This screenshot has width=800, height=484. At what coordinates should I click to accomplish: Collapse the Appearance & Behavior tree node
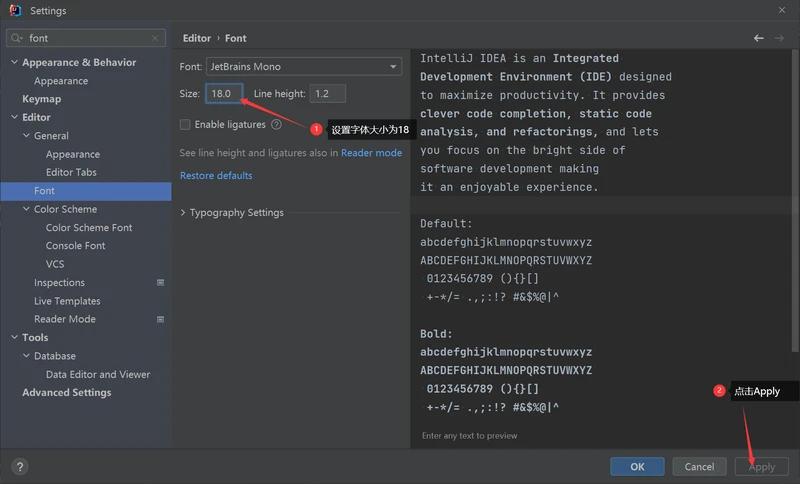tap(13, 62)
